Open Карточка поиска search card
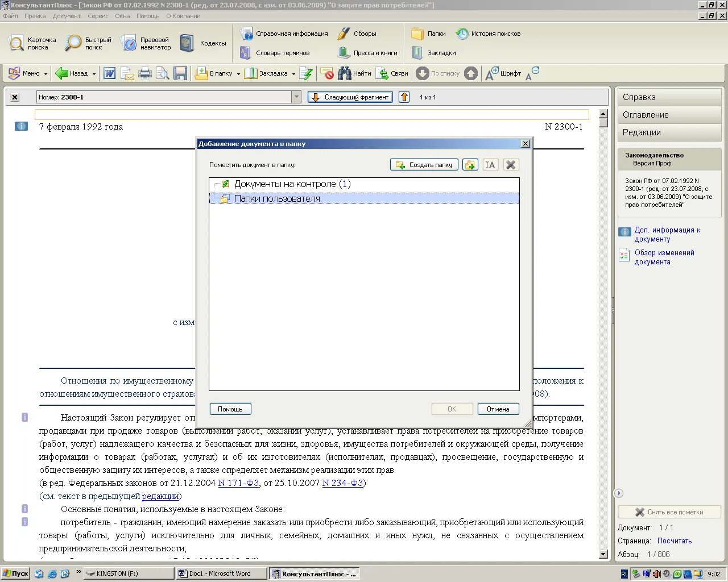Viewport: 728px width, 582px height. (x=32, y=43)
